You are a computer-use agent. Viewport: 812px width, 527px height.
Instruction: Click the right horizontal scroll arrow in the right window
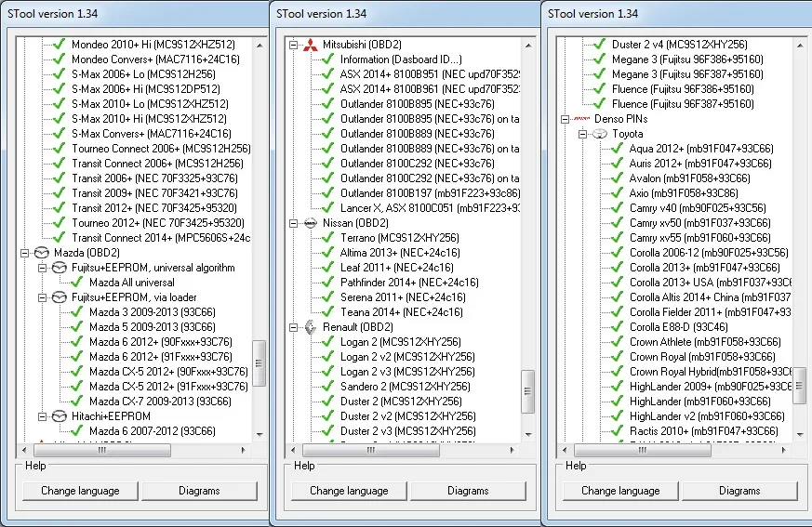[x=784, y=451]
